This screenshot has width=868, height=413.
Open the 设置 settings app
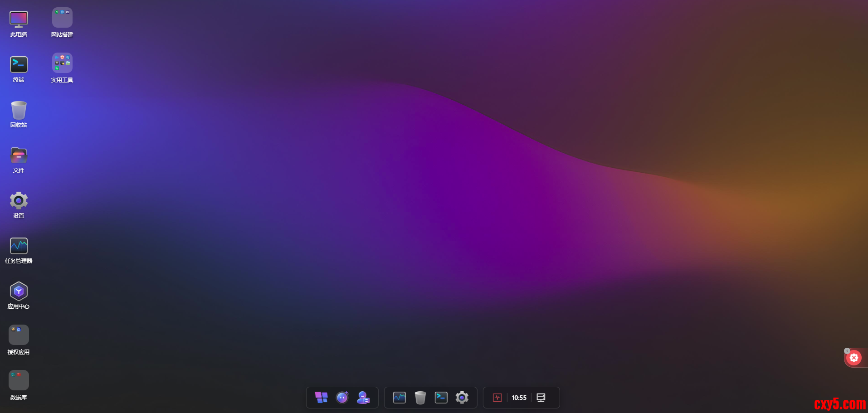tap(18, 201)
